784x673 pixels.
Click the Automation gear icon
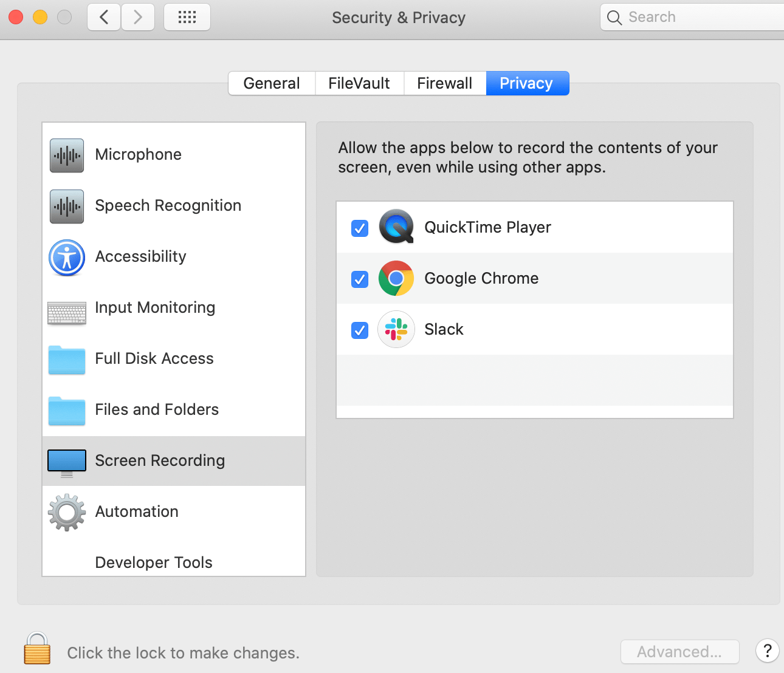coord(67,513)
